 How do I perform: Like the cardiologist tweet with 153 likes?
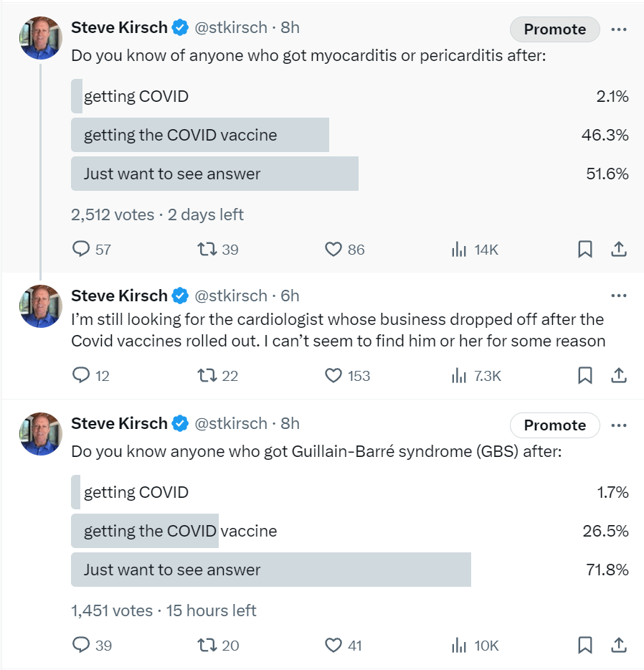click(333, 376)
